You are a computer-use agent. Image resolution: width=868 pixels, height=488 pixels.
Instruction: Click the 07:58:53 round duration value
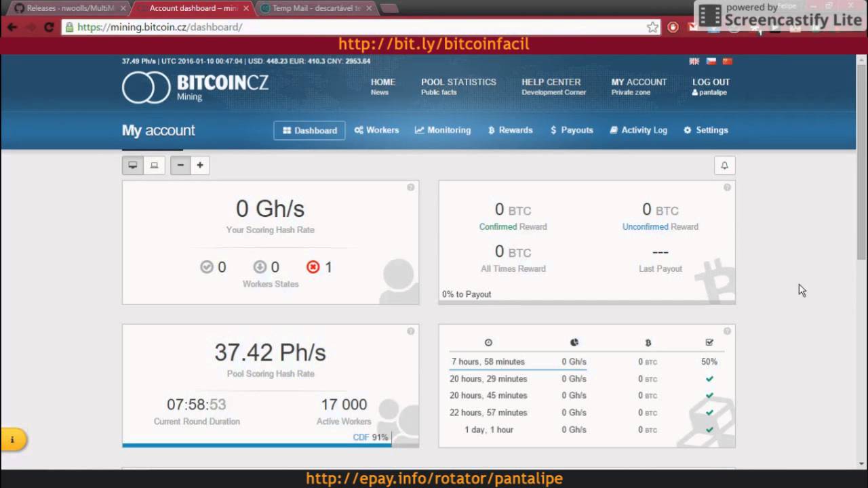pyautogui.click(x=197, y=405)
